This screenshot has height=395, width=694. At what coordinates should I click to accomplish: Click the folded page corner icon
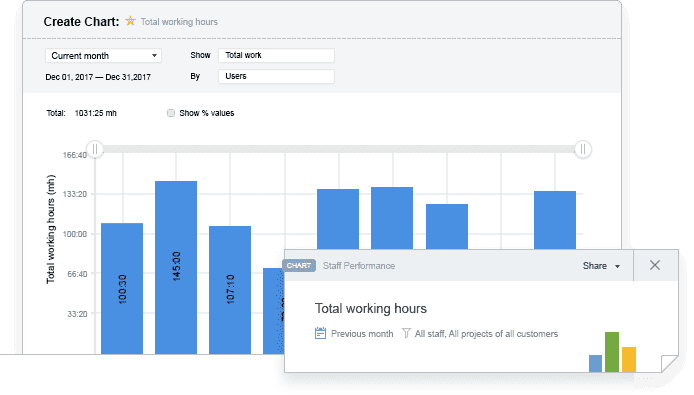[670, 364]
